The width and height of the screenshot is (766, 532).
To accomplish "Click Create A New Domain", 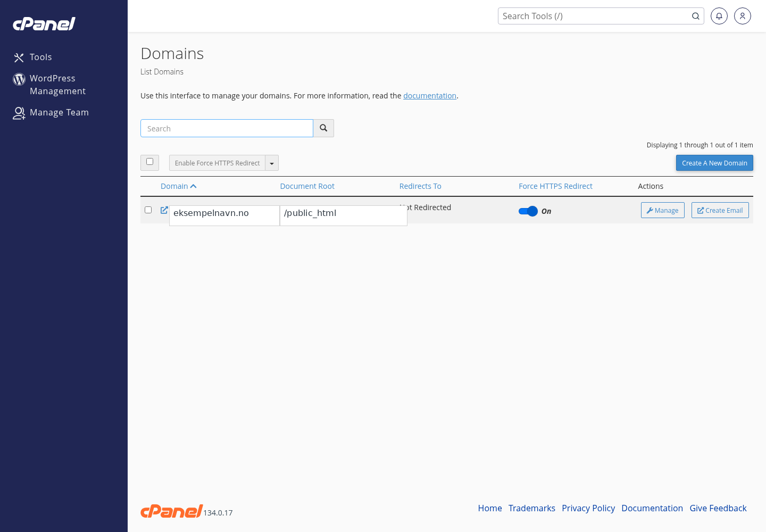I will pos(714,163).
